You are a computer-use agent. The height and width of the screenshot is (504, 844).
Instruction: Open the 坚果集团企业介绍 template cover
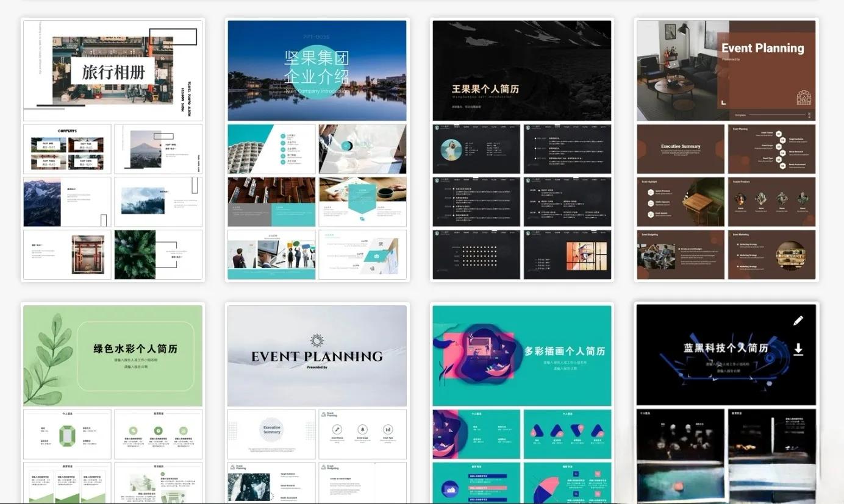tap(317, 71)
